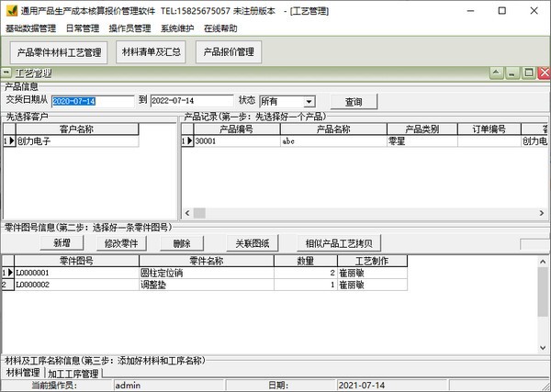Switch to the 材料管理 tab
This screenshot has width=551, height=392.
(23, 373)
